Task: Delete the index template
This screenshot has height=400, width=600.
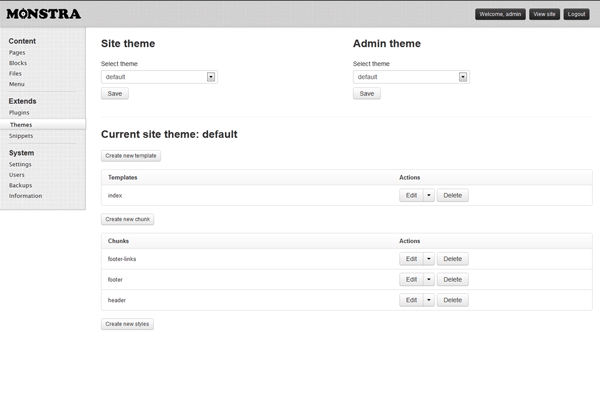Action: [452, 195]
